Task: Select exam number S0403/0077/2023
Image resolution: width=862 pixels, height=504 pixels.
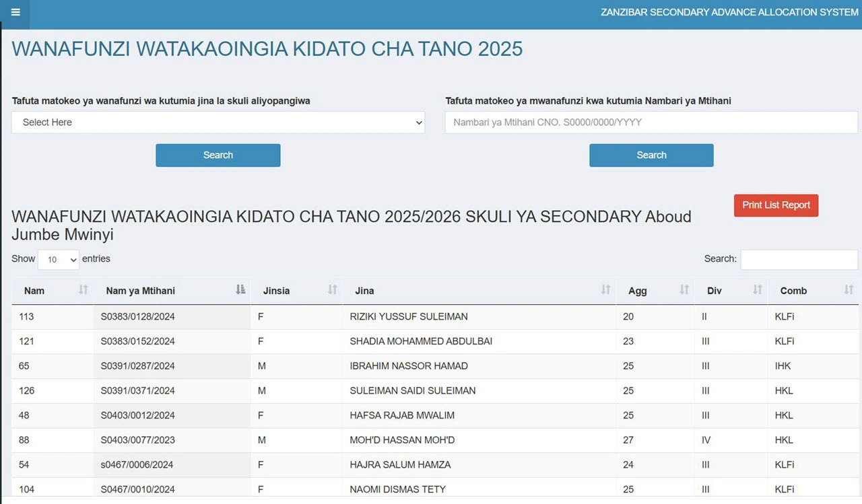Action: [x=138, y=440]
